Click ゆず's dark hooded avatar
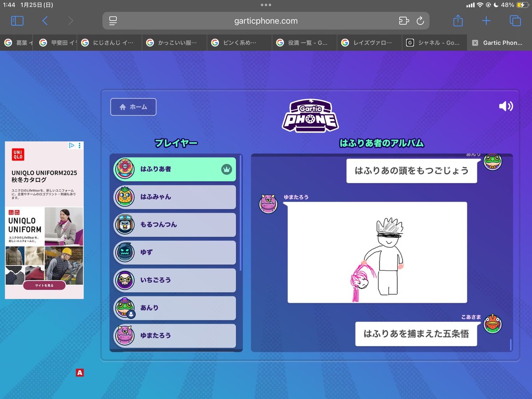The width and height of the screenshot is (532, 399). pyautogui.click(x=125, y=252)
